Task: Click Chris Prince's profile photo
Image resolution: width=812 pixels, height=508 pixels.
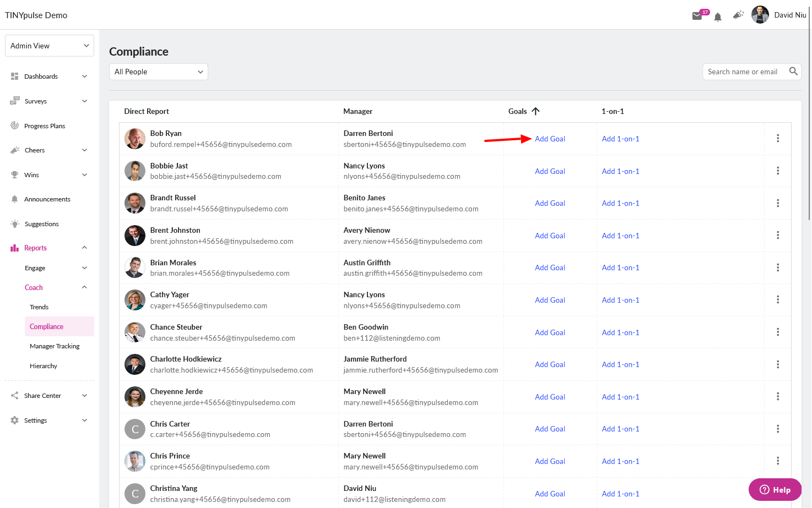Action: pos(135,461)
